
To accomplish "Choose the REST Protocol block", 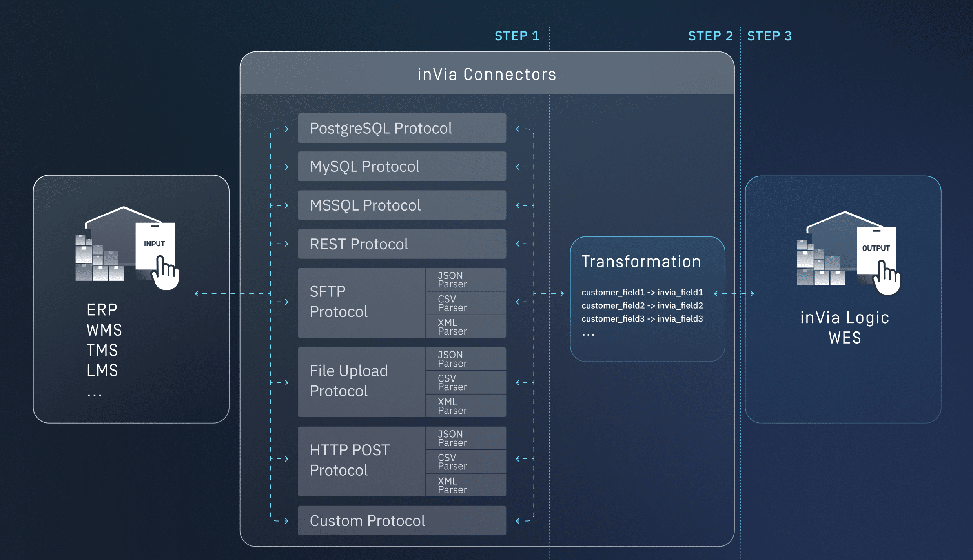I will [402, 244].
